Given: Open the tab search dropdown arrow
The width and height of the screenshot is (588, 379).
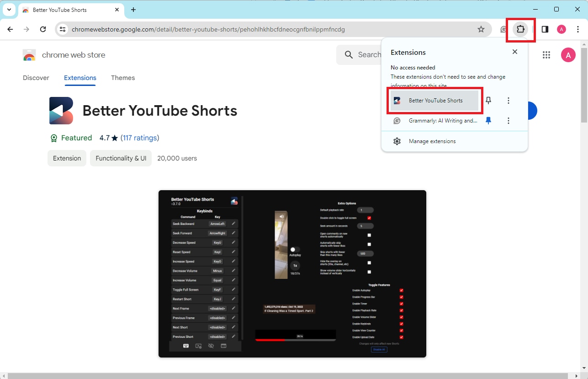Looking at the screenshot, I should pyautogui.click(x=9, y=10).
